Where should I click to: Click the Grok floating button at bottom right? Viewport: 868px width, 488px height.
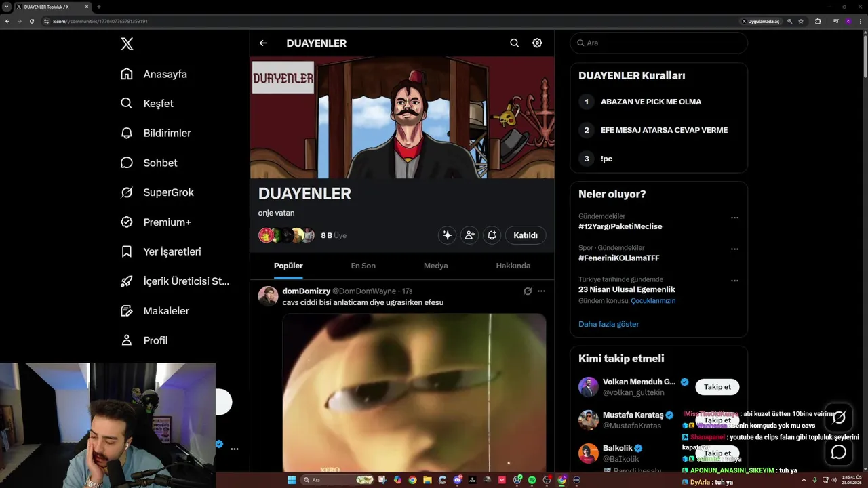(x=839, y=418)
